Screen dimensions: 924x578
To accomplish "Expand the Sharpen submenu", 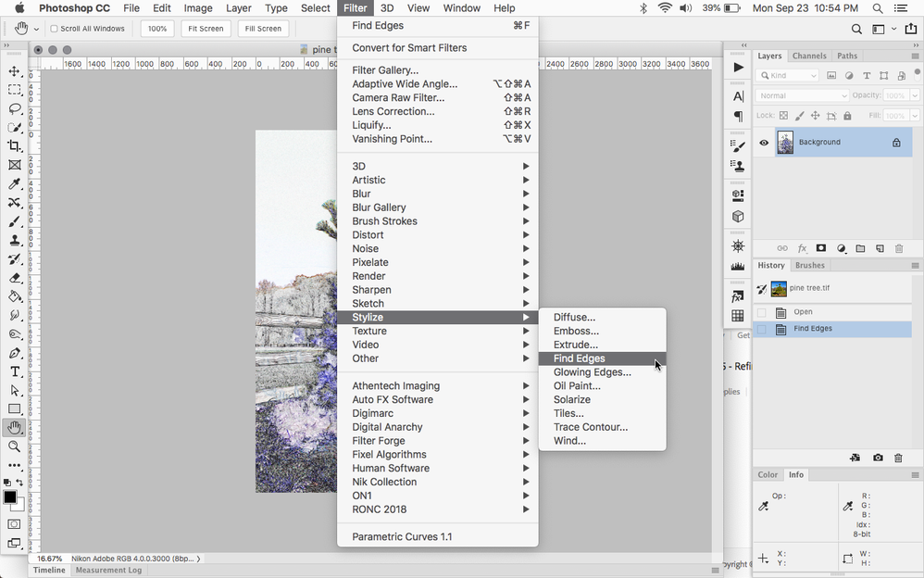I will click(x=437, y=290).
